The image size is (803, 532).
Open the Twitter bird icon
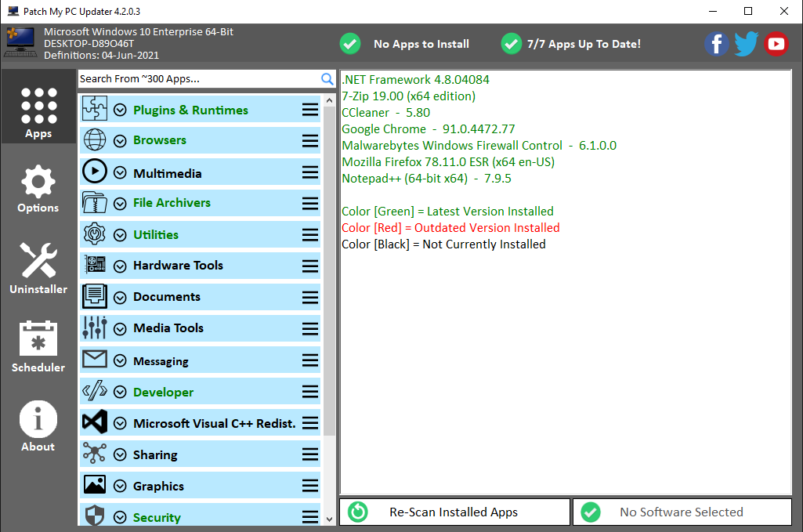(746, 44)
